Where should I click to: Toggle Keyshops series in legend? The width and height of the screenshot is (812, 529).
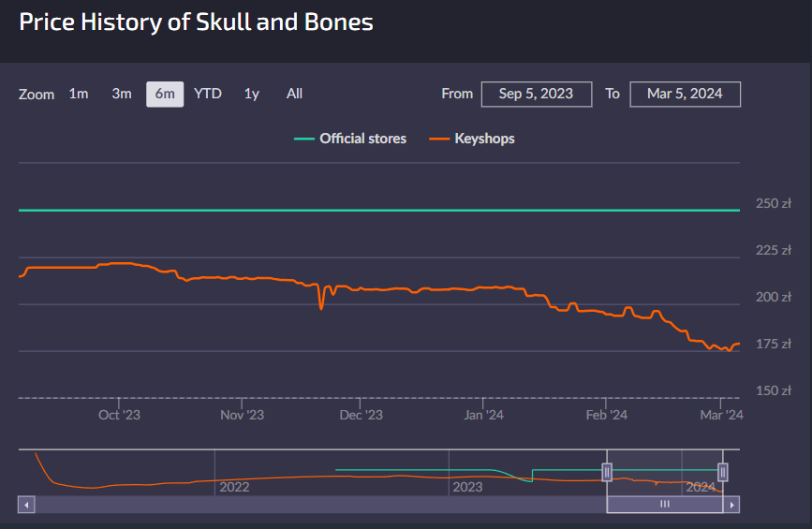pyautogui.click(x=484, y=139)
